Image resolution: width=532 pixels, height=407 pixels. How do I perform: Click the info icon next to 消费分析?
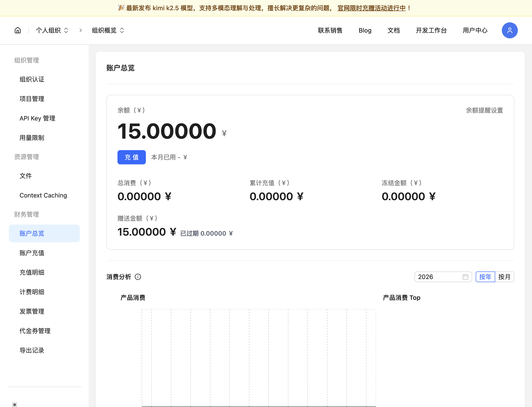pyautogui.click(x=138, y=277)
